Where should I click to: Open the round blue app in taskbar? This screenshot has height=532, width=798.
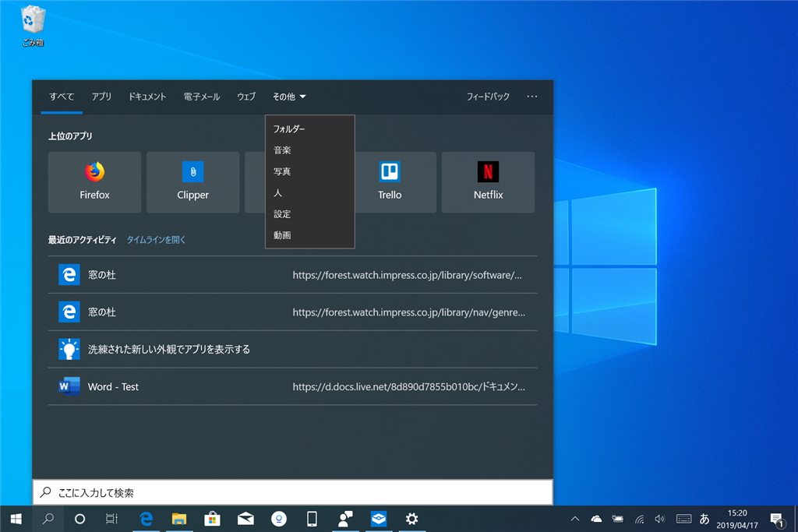pos(279,519)
